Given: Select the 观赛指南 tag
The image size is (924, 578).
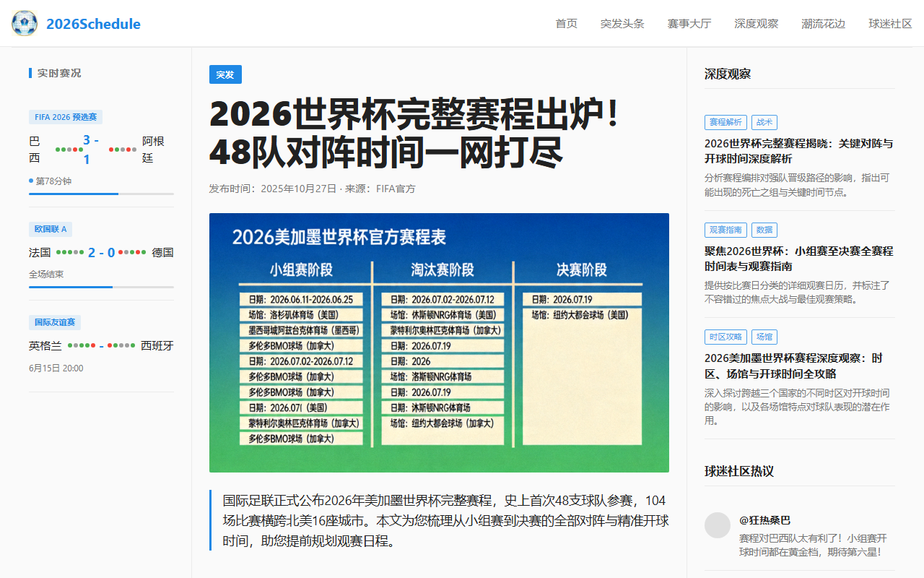Looking at the screenshot, I should point(725,230).
